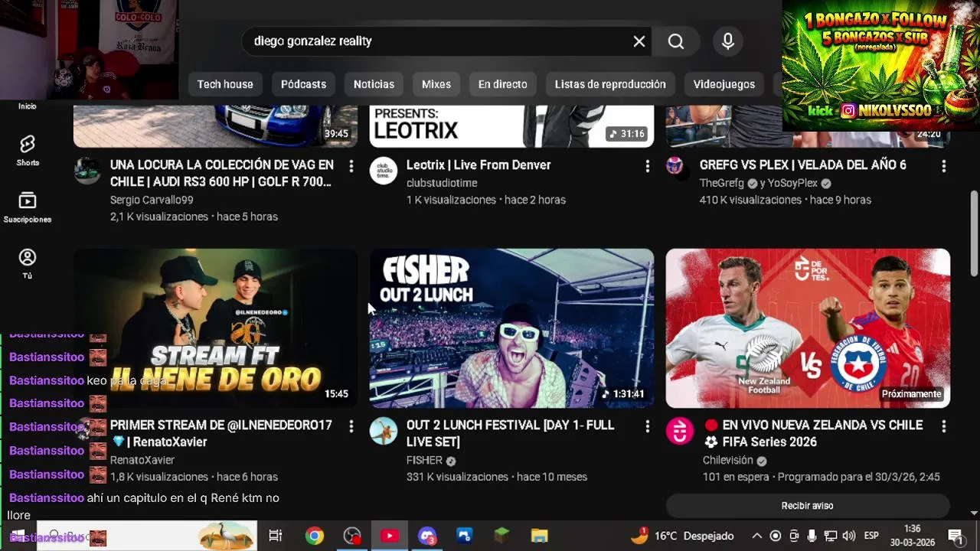Open the Fisher Out 2 Lunch thumbnail
This screenshot has width=980, height=551.
[x=511, y=328]
